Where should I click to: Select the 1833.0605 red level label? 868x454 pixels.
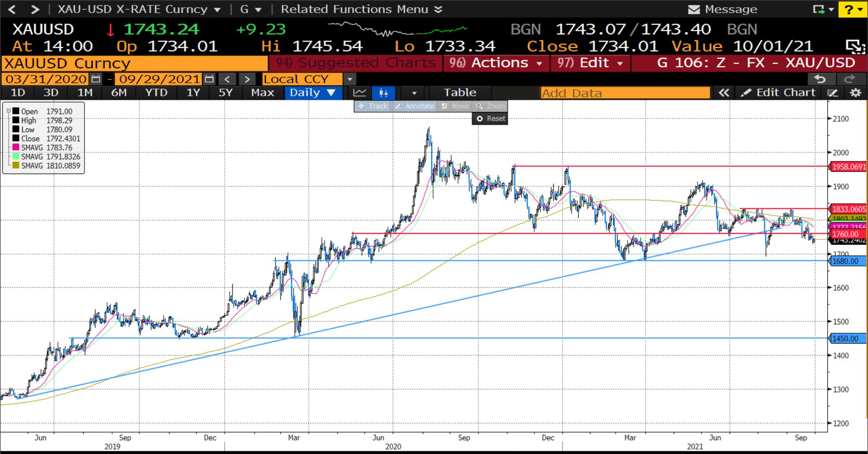849,209
